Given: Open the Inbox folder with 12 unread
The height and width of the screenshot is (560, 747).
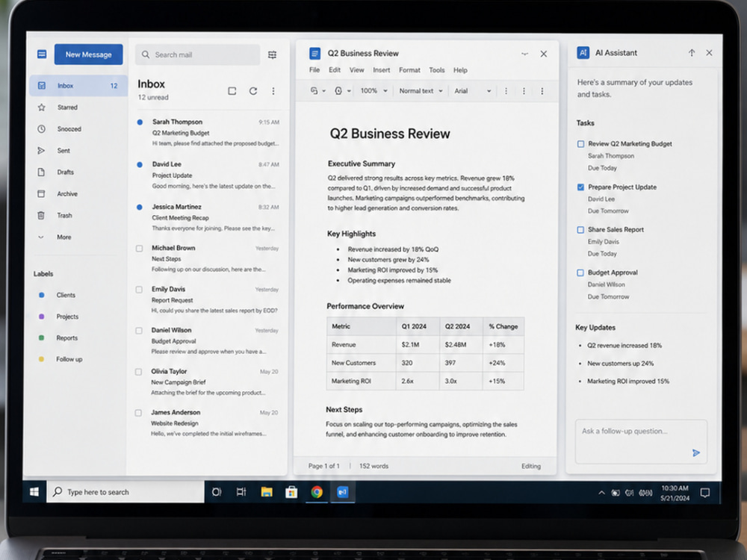Looking at the screenshot, I should click(78, 86).
